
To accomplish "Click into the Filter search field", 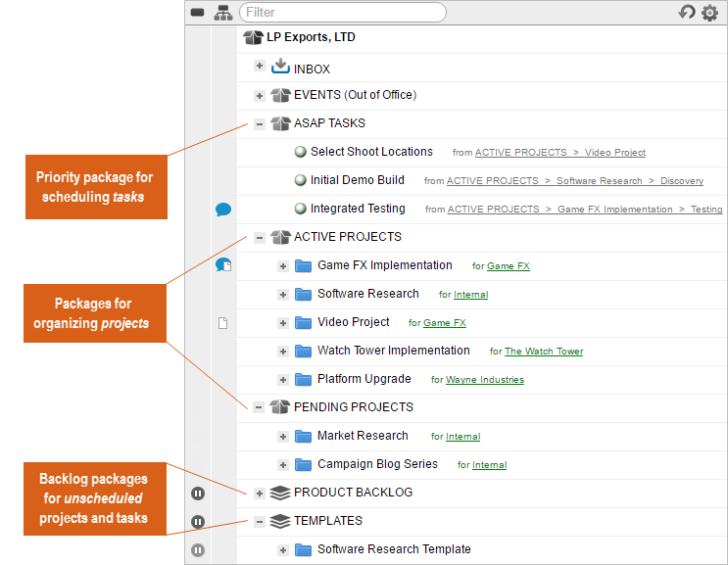I will 341,13.
